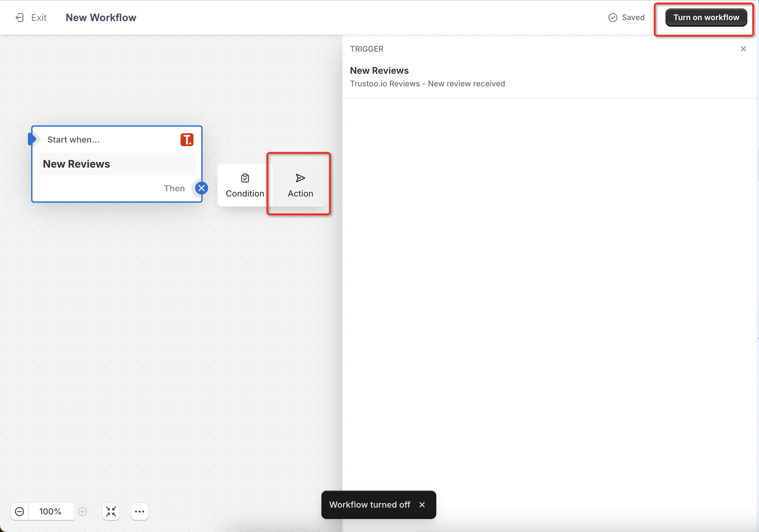Image resolution: width=759 pixels, height=532 pixels.
Task: Click the Condition clipboard icon
Action: pyautogui.click(x=245, y=178)
